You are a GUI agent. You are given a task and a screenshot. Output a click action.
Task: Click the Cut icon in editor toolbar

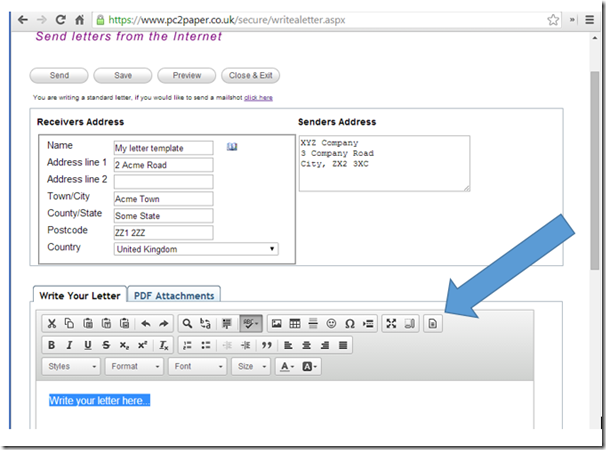tap(52, 324)
